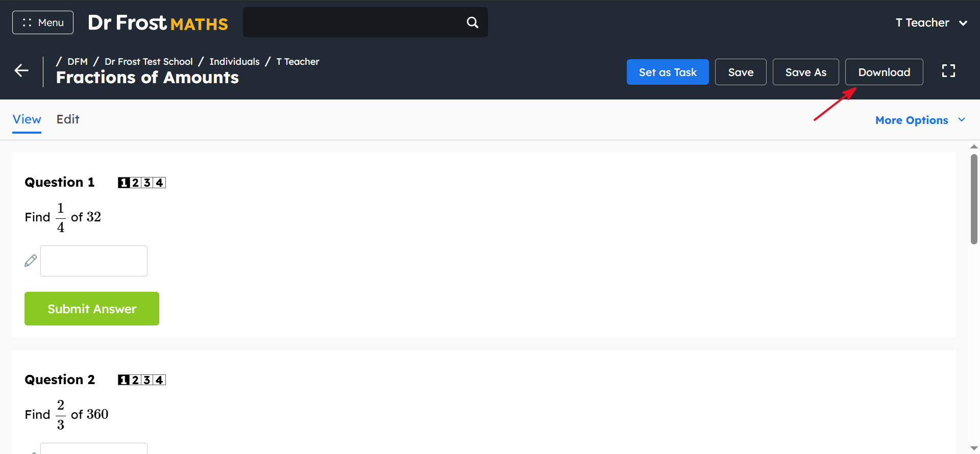Click the Dr Frost Maths logo
This screenshot has height=454, width=980.
(158, 22)
